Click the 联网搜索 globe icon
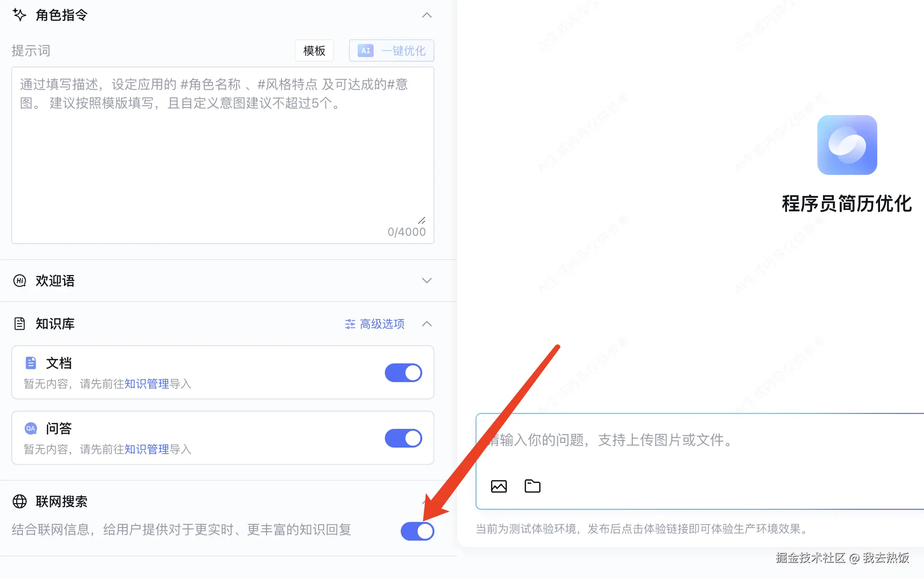The height and width of the screenshot is (579, 924). click(x=20, y=501)
